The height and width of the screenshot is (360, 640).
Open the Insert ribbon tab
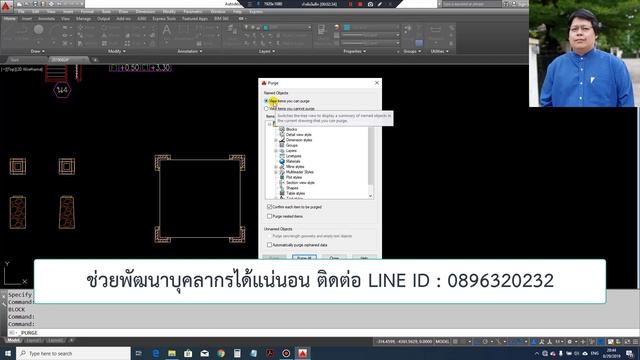pos(27,19)
